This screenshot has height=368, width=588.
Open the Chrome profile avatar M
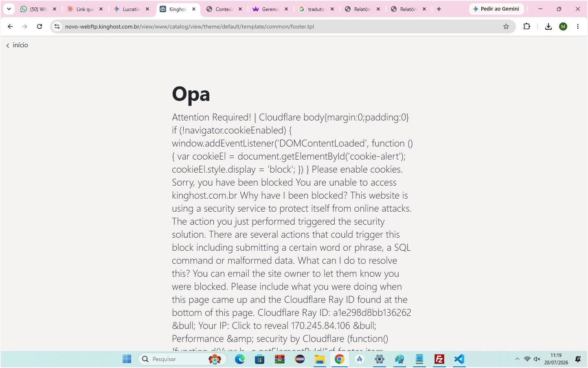coord(563,26)
